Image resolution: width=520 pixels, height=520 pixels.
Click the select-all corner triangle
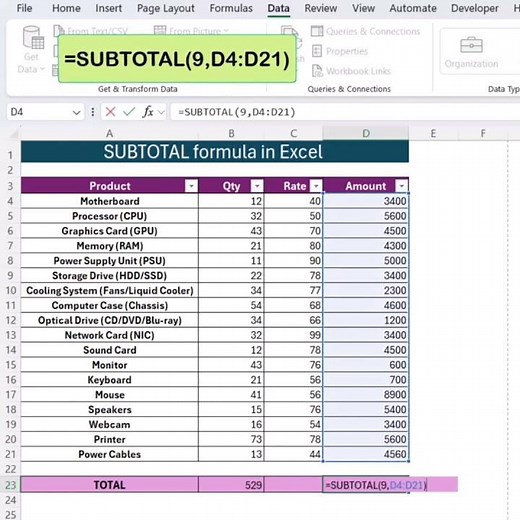click(x=13, y=133)
